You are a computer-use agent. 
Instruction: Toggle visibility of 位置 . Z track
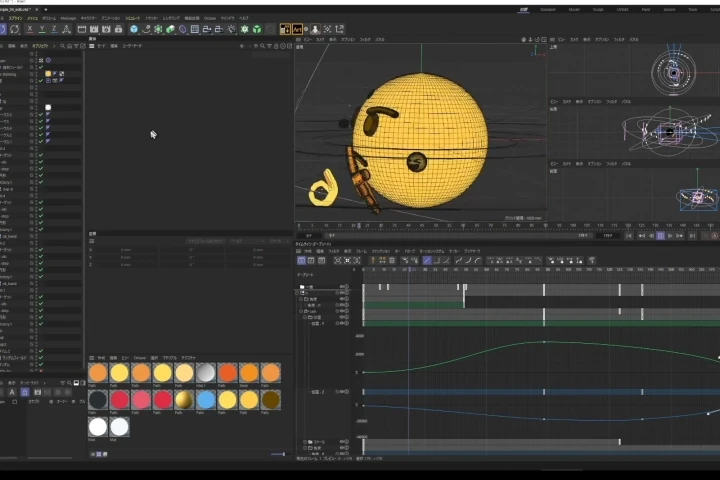pyautogui.click(x=343, y=392)
